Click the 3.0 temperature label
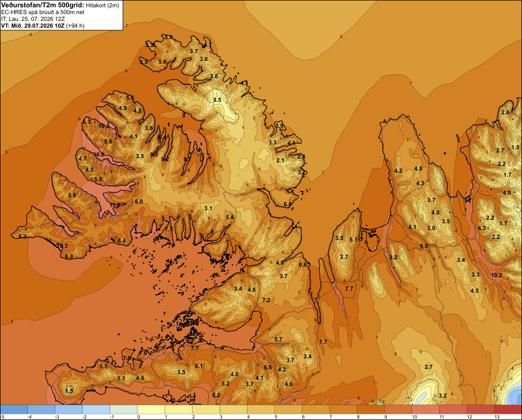 coord(431,228)
